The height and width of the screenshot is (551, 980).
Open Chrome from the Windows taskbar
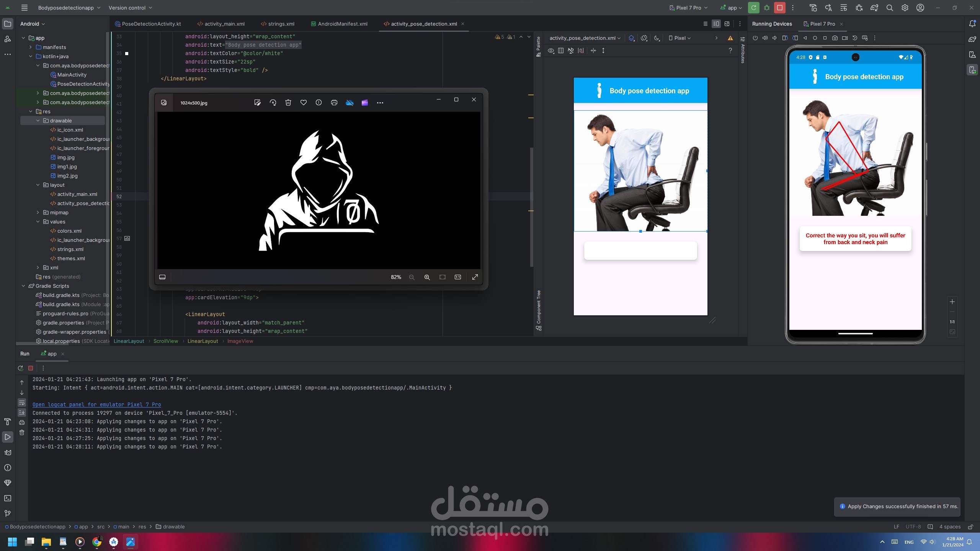point(97,541)
